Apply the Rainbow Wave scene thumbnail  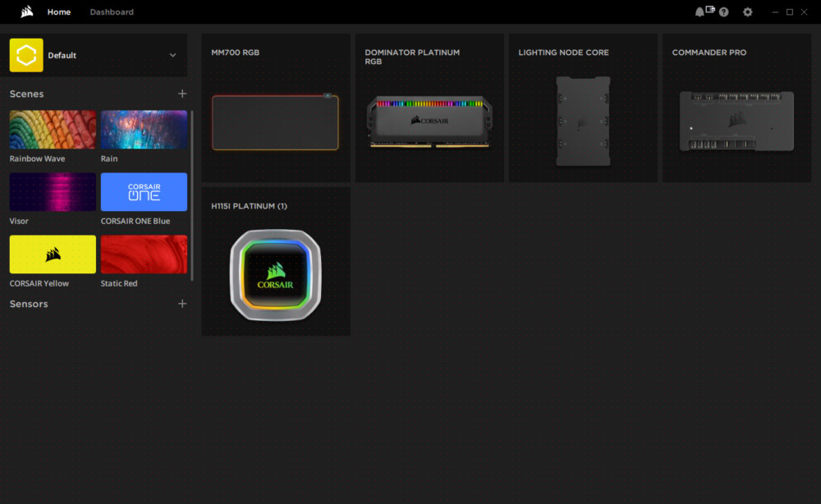(53, 129)
